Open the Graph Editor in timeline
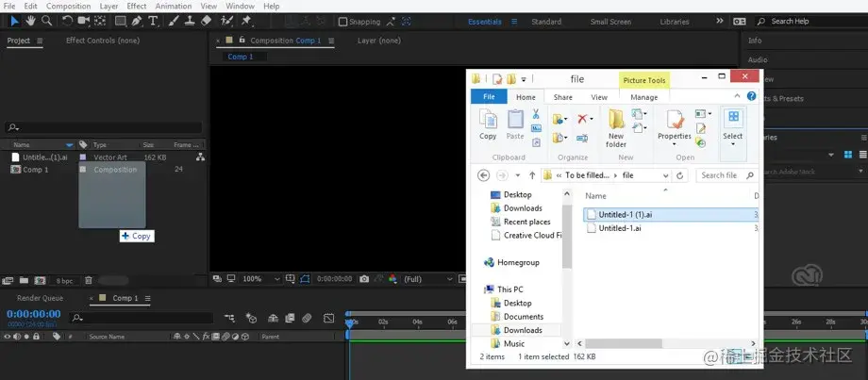The image size is (868, 380). coord(329,318)
